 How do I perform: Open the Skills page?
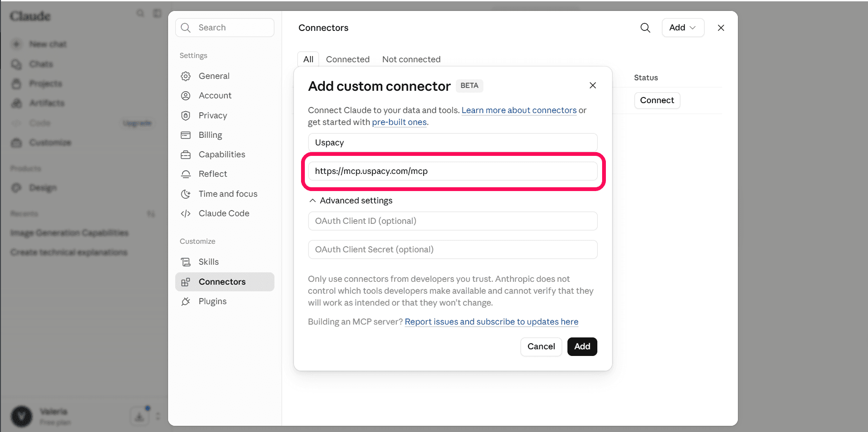(x=225, y=262)
